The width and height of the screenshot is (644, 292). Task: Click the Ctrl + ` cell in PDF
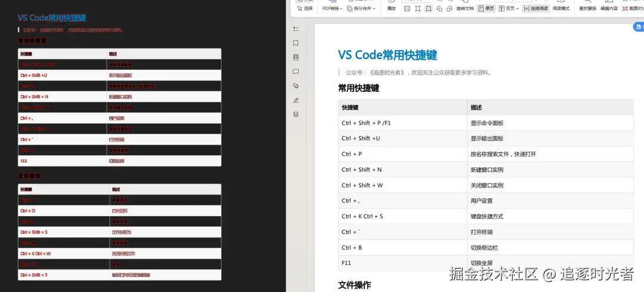402,232
